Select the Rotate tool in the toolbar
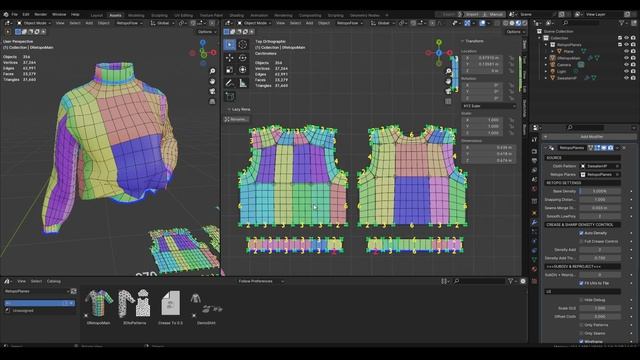Screen dimensions: 640x360 pyautogui.click(x=242, y=58)
